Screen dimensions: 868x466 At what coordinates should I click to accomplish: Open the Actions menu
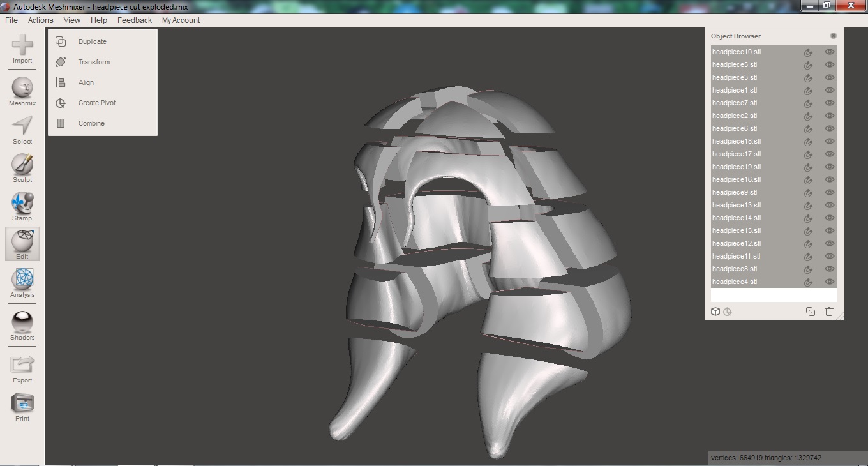[x=41, y=20]
